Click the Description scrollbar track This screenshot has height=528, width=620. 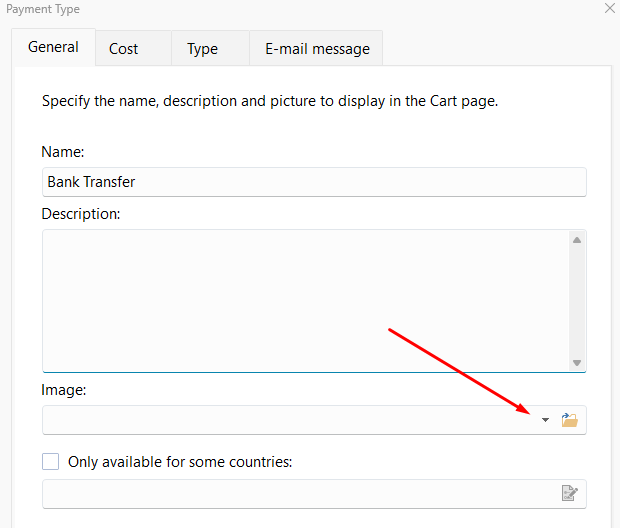(577, 300)
